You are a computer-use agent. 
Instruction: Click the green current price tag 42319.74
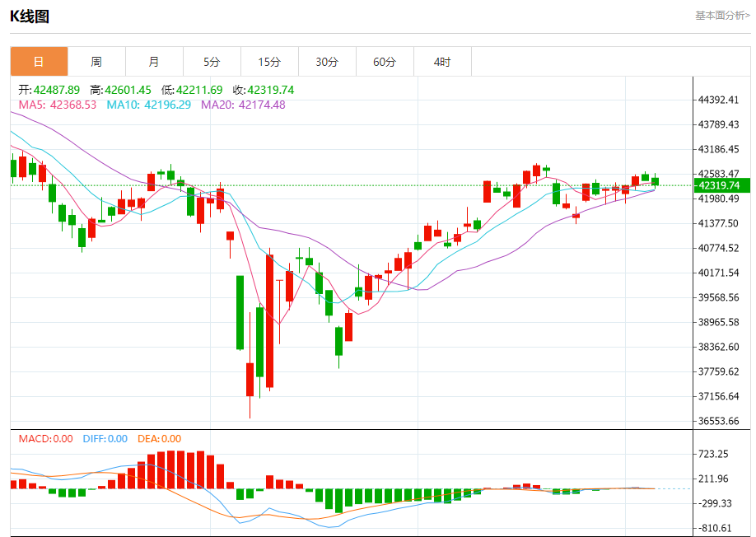pos(721,185)
